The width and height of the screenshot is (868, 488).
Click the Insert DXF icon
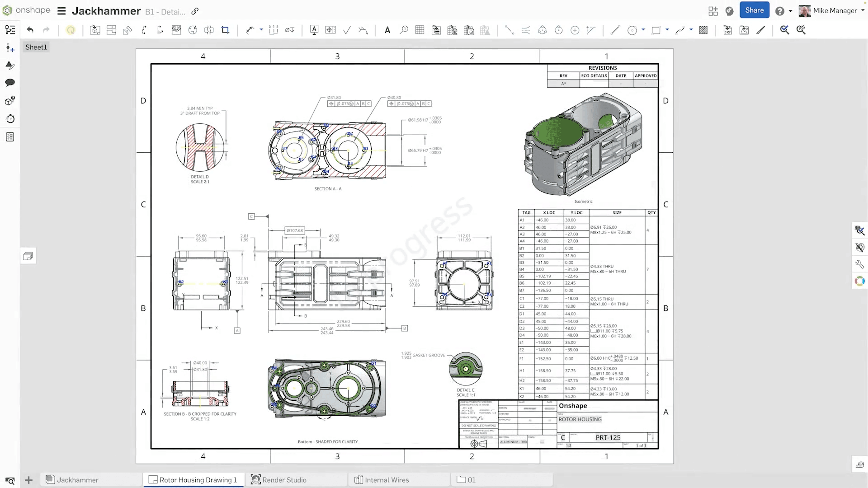pos(728,30)
